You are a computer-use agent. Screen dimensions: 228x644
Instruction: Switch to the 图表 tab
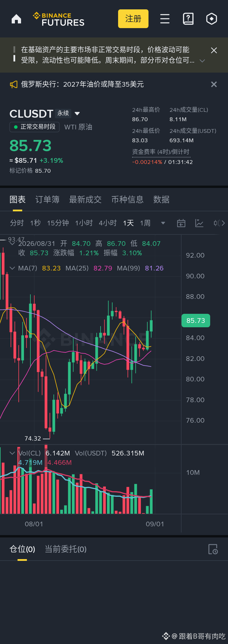point(18,200)
